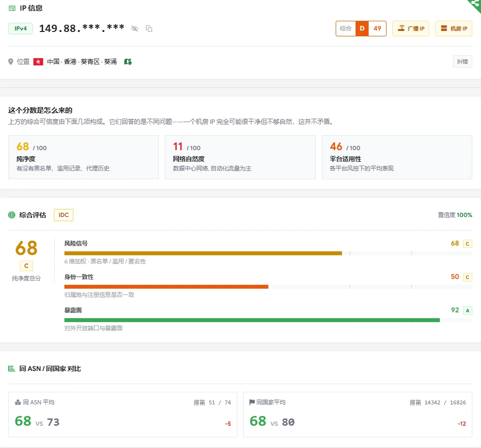This screenshot has width=481, height=448.
Task: Click the 排第 14342 / 16826 ranking text
Action: (x=438, y=402)
